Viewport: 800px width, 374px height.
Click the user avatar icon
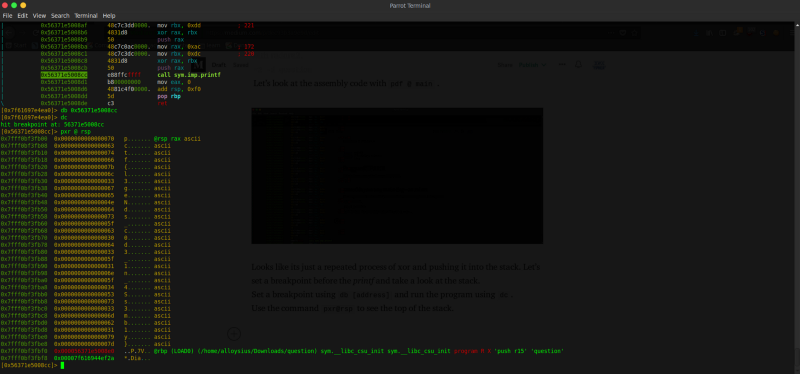(599, 65)
